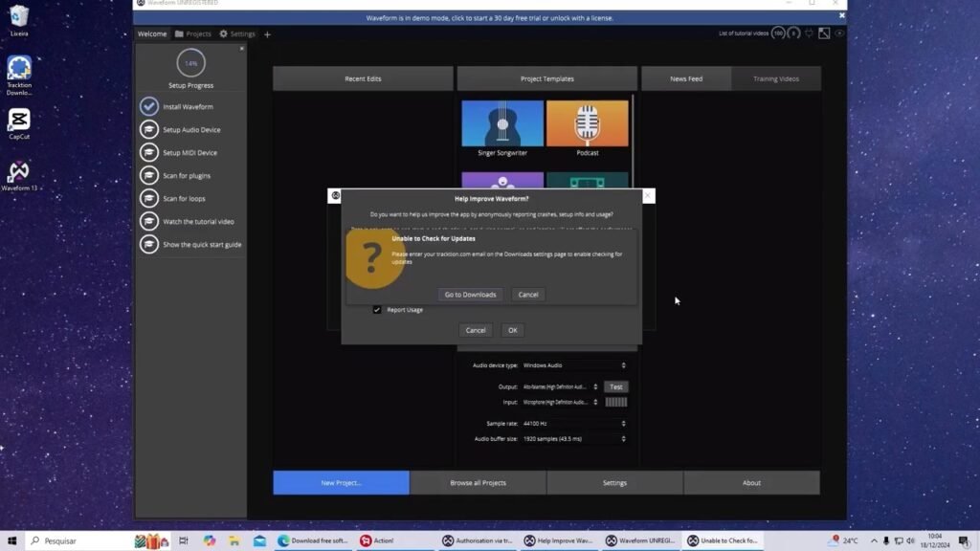Click Go to Downloads button
This screenshot has width=980, height=551.
(x=470, y=295)
